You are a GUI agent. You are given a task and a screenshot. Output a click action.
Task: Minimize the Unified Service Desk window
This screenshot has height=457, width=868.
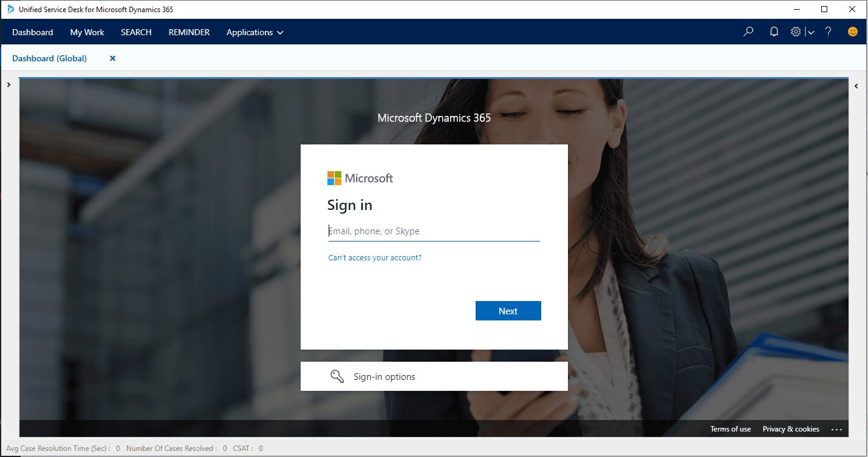click(797, 9)
